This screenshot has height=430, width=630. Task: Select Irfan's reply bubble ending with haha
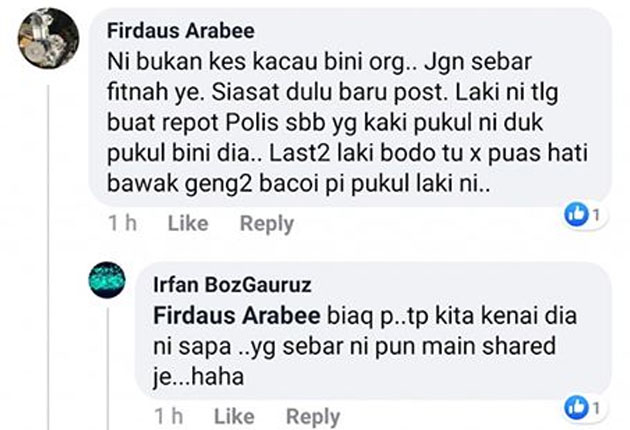(x=373, y=331)
